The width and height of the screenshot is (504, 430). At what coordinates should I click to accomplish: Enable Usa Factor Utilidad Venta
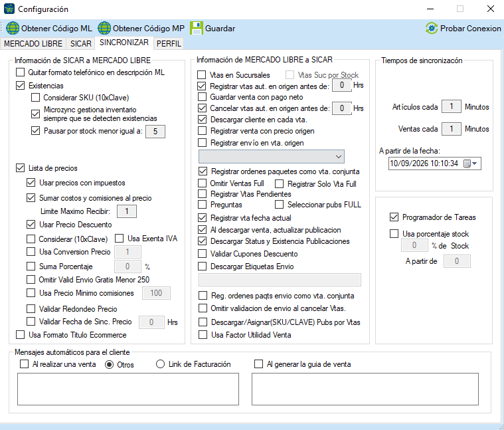coord(203,335)
